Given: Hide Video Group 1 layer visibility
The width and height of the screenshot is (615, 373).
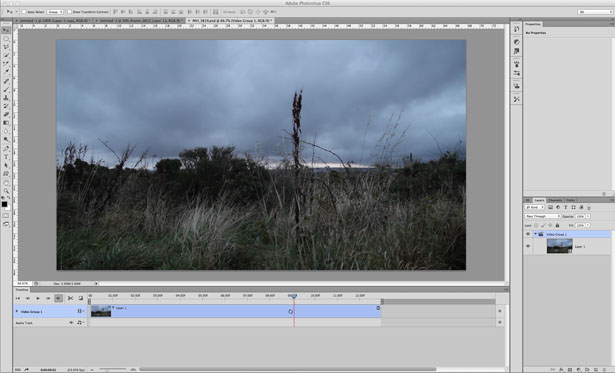Looking at the screenshot, I should [x=528, y=234].
